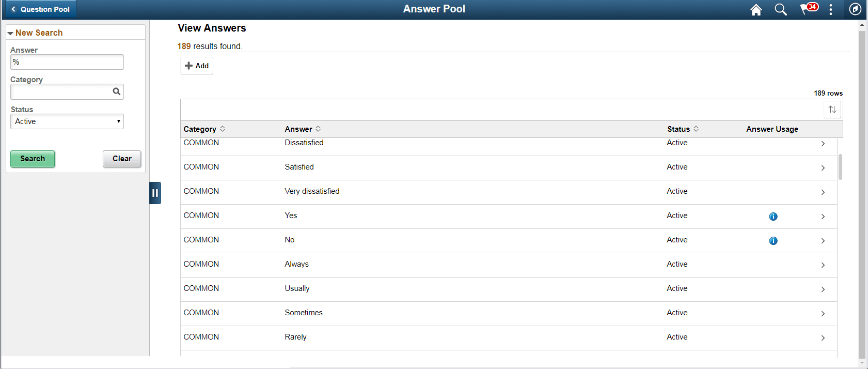Expand details for the Dissatisfied answer row
This screenshot has height=369, width=868.
[823, 144]
